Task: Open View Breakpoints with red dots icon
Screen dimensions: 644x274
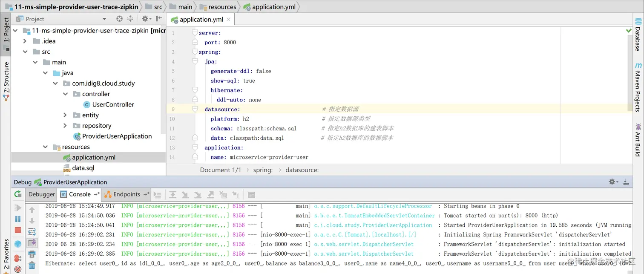Action: click(18, 258)
